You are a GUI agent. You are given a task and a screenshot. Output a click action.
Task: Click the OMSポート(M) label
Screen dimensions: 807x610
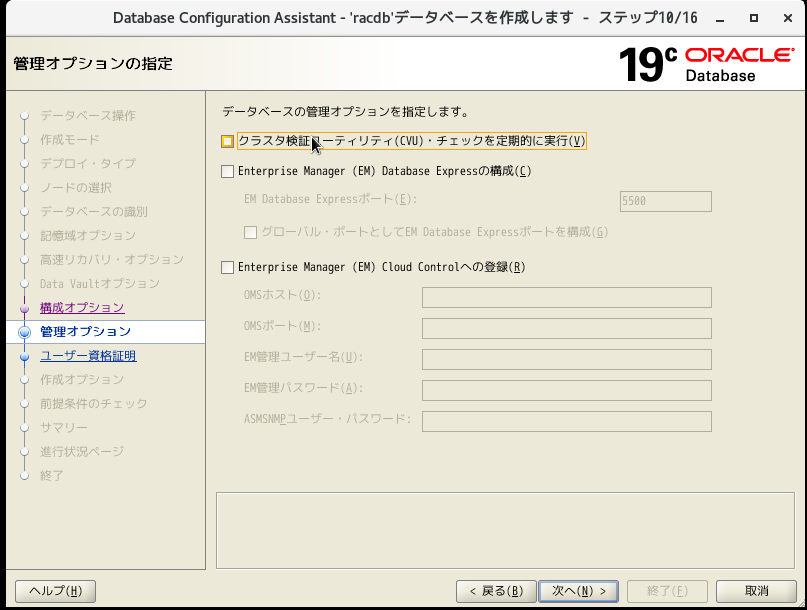coord(283,326)
